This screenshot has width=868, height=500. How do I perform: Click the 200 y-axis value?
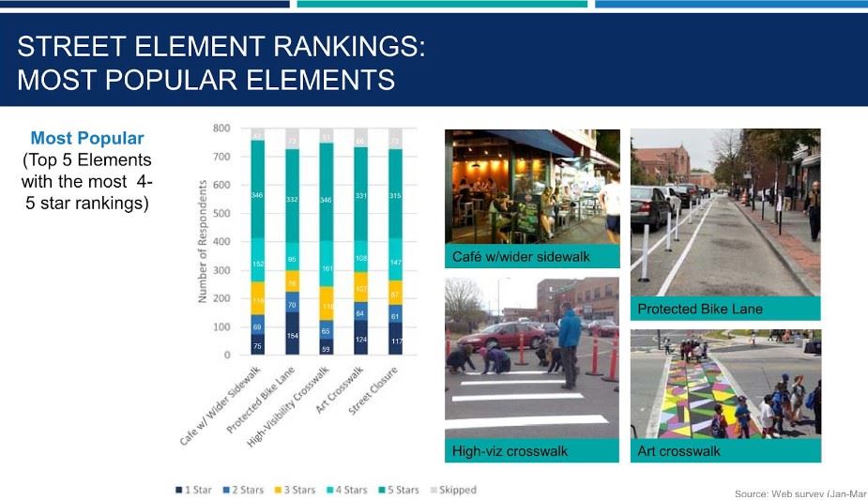coord(221,298)
